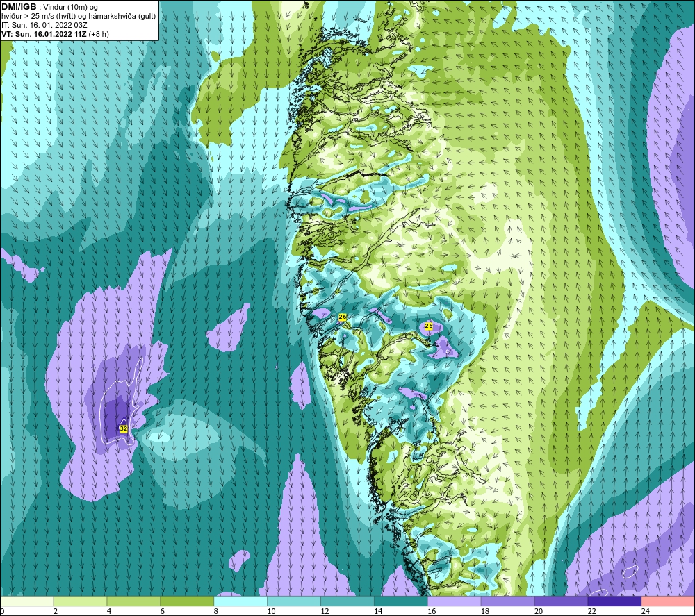695x616 pixels.
Task: Select the light cyan 8–10 legend swatch
Action: tap(240, 601)
